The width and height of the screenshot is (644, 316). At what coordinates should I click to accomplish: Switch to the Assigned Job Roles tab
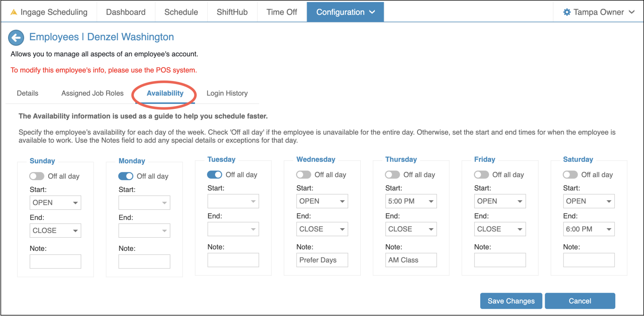tap(92, 93)
